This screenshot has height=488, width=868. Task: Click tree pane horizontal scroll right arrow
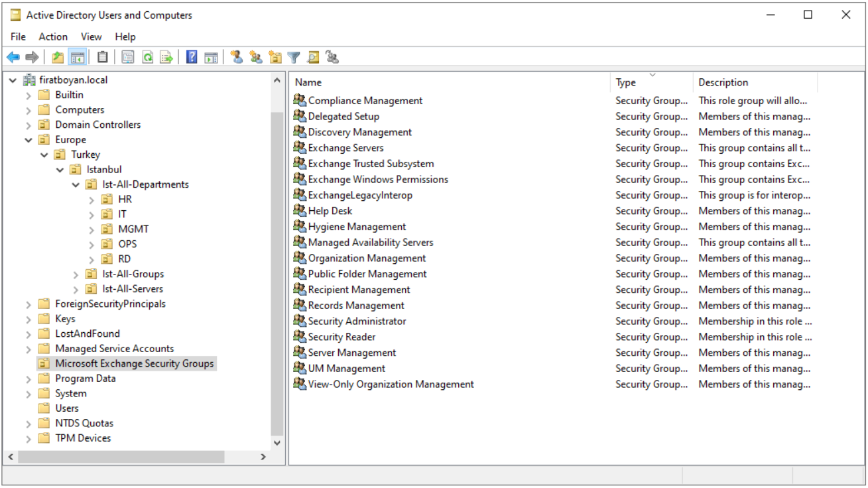263,457
